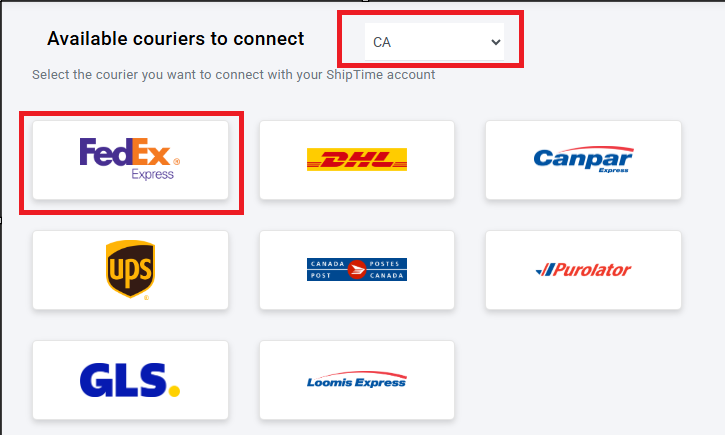725x435 pixels.
Task: Select the GLS courier logo
Action: coord(130,380)
